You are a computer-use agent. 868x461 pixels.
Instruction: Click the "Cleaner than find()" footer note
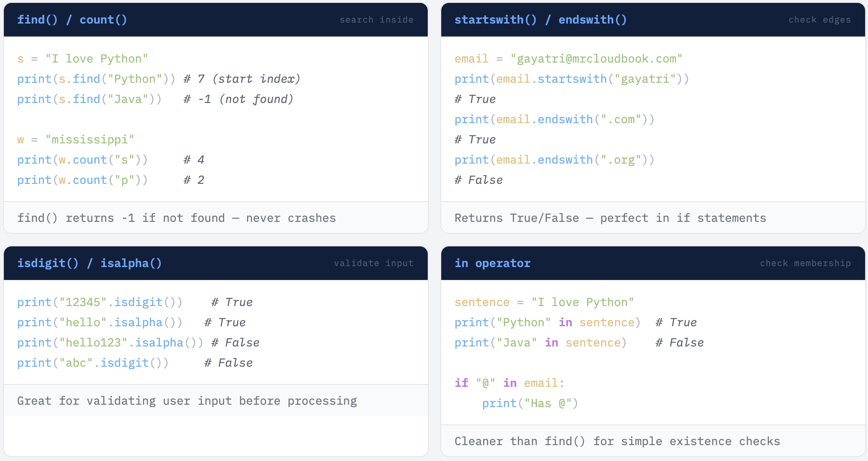617,441
